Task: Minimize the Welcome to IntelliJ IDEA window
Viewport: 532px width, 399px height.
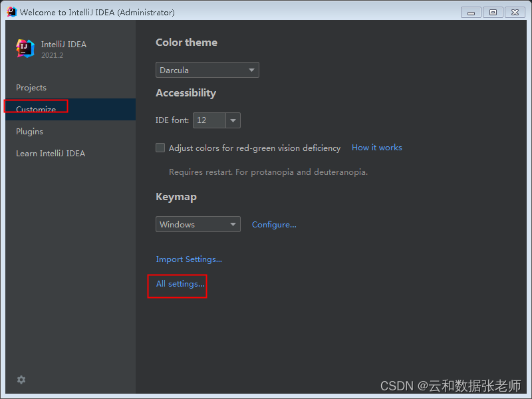Action: 471,13
